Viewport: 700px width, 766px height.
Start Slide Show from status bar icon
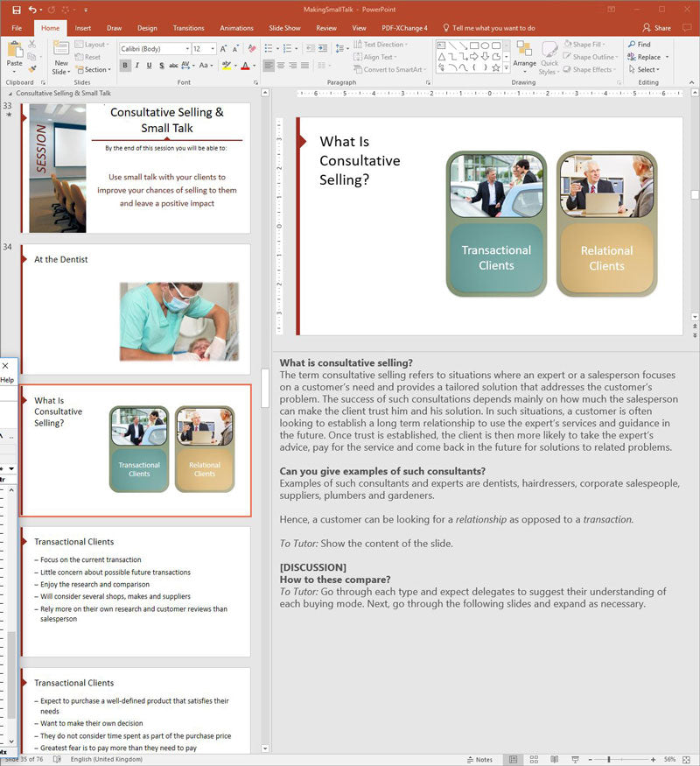[575, 759]
